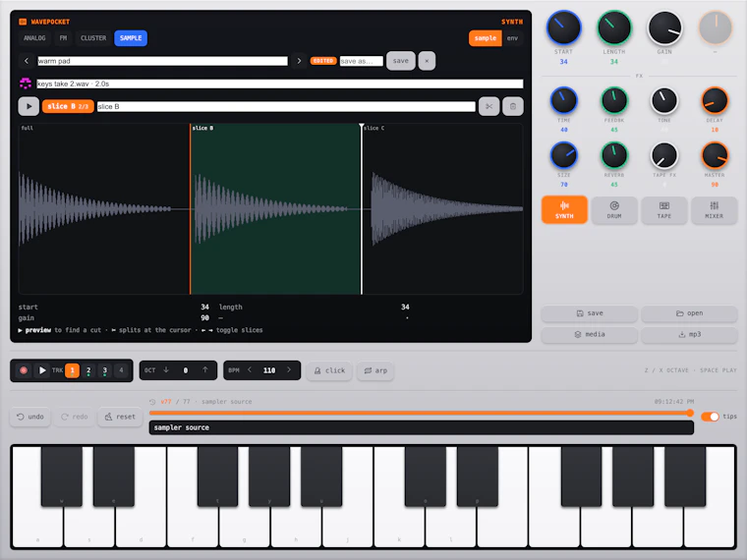Select track 4
747x560 pixels.
pos(121,370)
